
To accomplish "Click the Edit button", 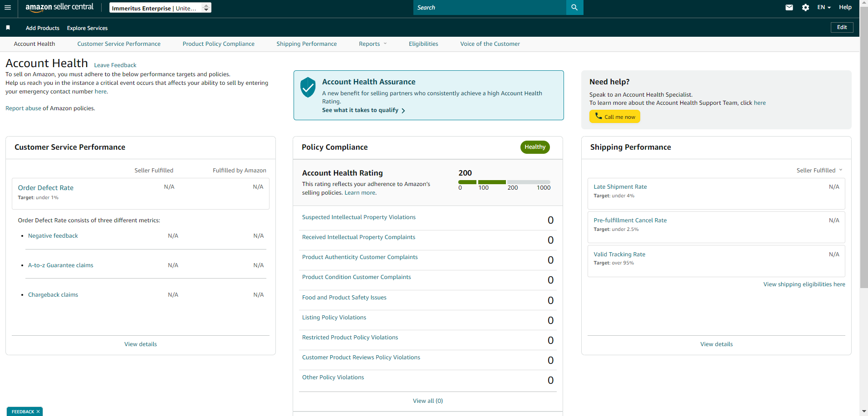I will [842, 27].
